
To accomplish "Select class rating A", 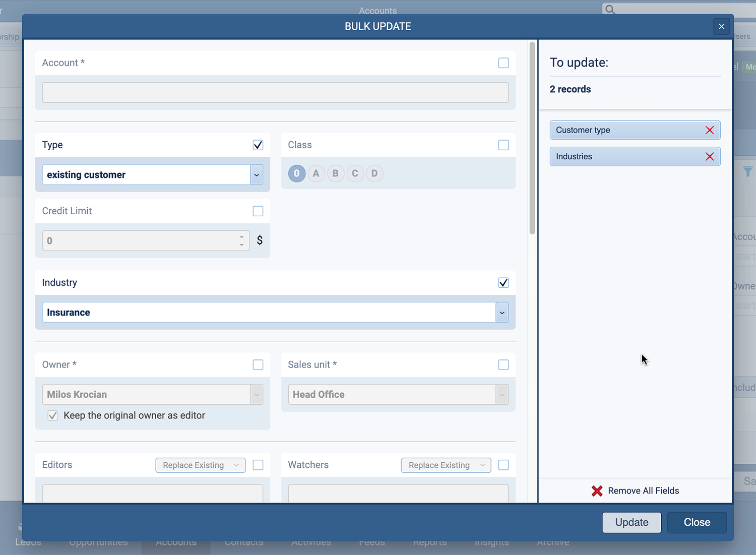I will [316, 173].
